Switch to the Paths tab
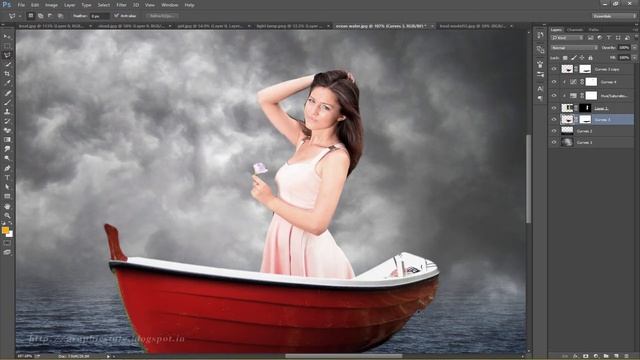This screenshot has height=360, width=640. coord(594,30)
